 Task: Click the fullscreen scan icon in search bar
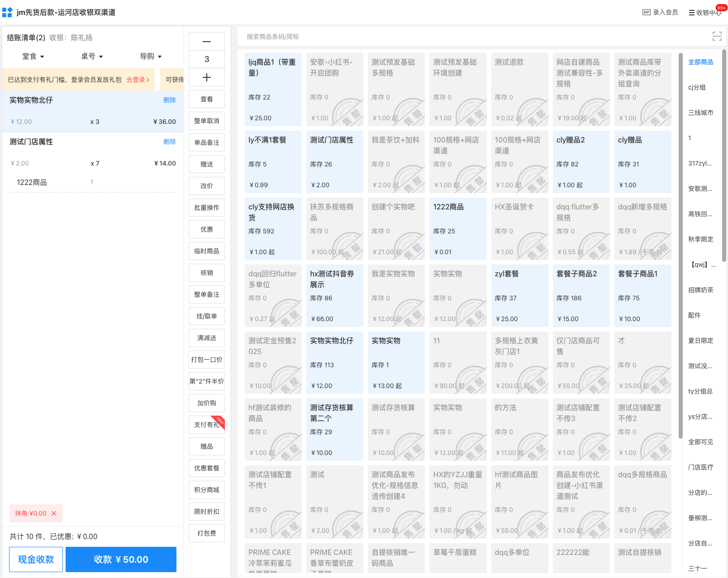click(x=717, y=37)
